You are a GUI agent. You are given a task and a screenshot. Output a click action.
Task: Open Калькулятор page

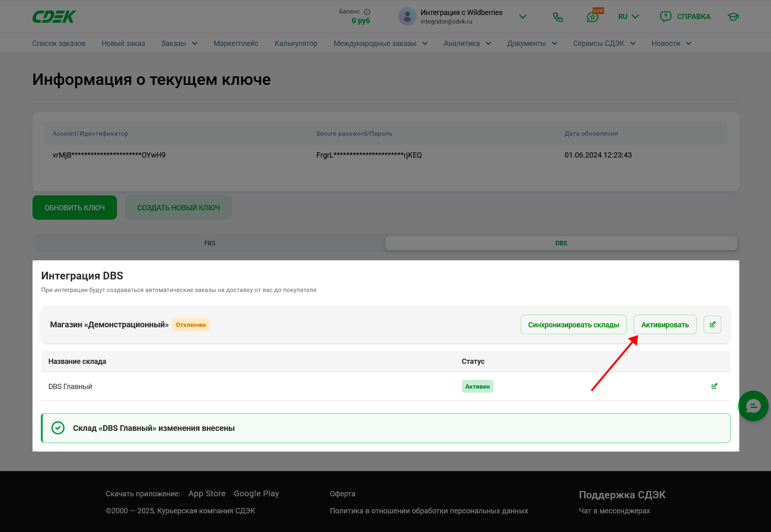click(296, 43)
